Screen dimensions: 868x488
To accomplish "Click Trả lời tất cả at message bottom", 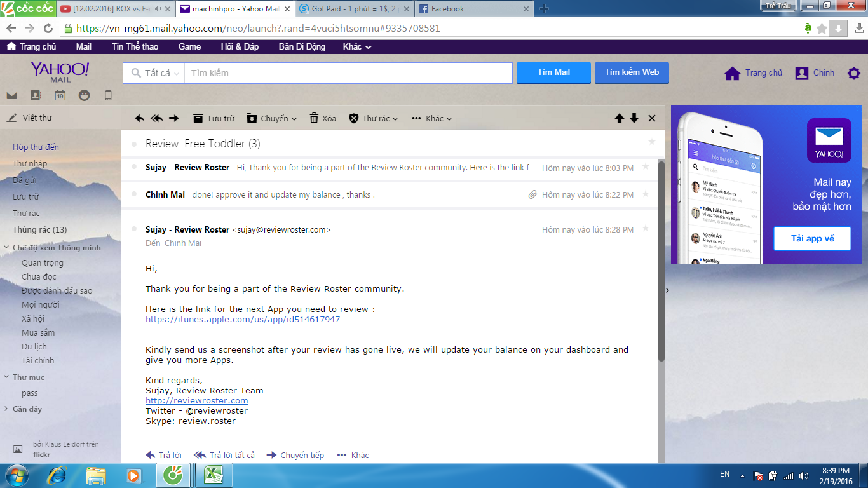I will (224, 455).
